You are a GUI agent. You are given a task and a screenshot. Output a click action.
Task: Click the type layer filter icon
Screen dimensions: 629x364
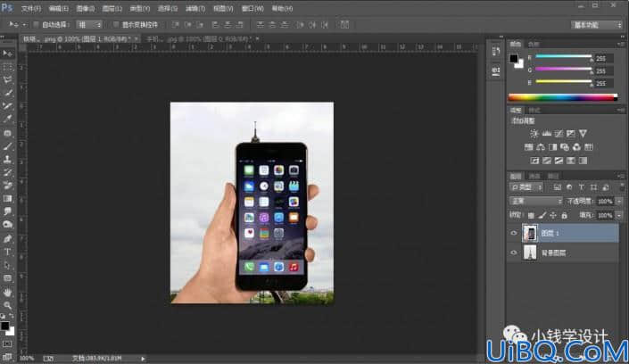pos(581,187)
